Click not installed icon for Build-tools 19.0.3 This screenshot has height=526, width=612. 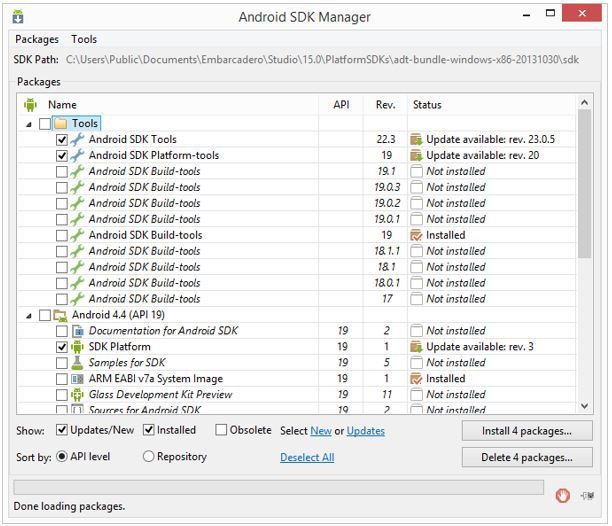(416, 187)
